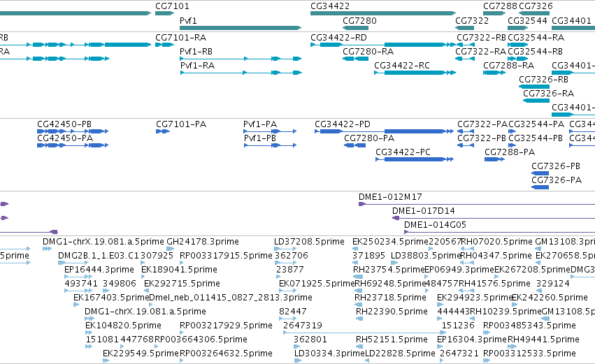Select transcript CG7288-RA
Viewport: 595px width, 364px height.
(508, 66)
